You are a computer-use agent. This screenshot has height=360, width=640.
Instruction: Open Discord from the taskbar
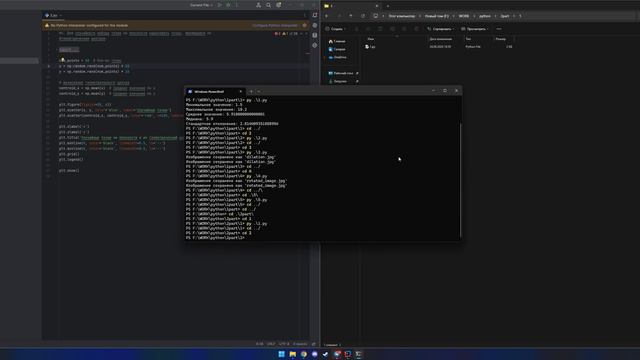coord(315,354)
